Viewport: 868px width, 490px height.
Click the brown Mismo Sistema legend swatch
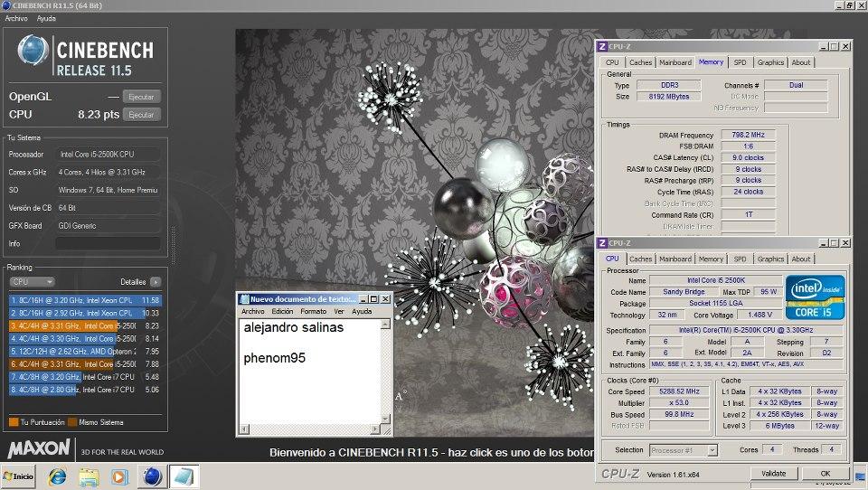pos(72,422)
